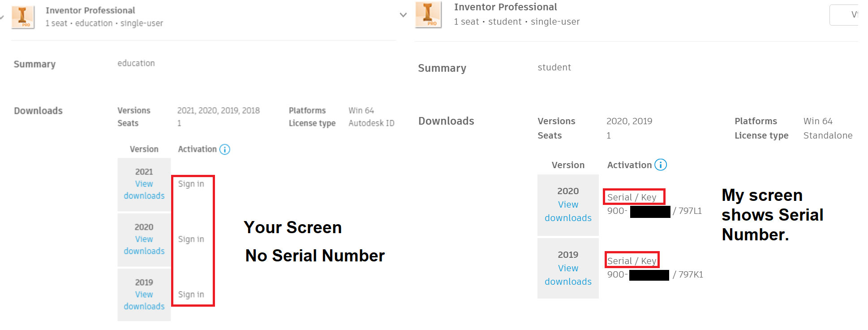The image size is (868, 330).
Task: Click "1 seat · student · single-user" subtitle
Action: pos(517,22)
